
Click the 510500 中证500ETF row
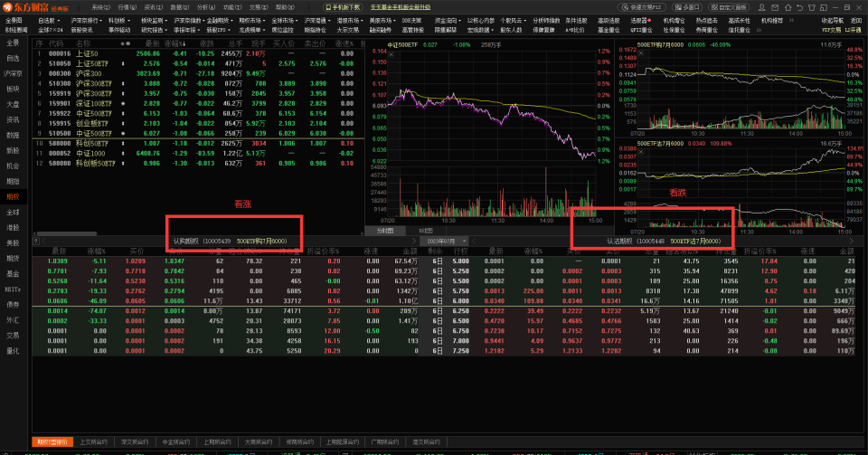[198, 133]
